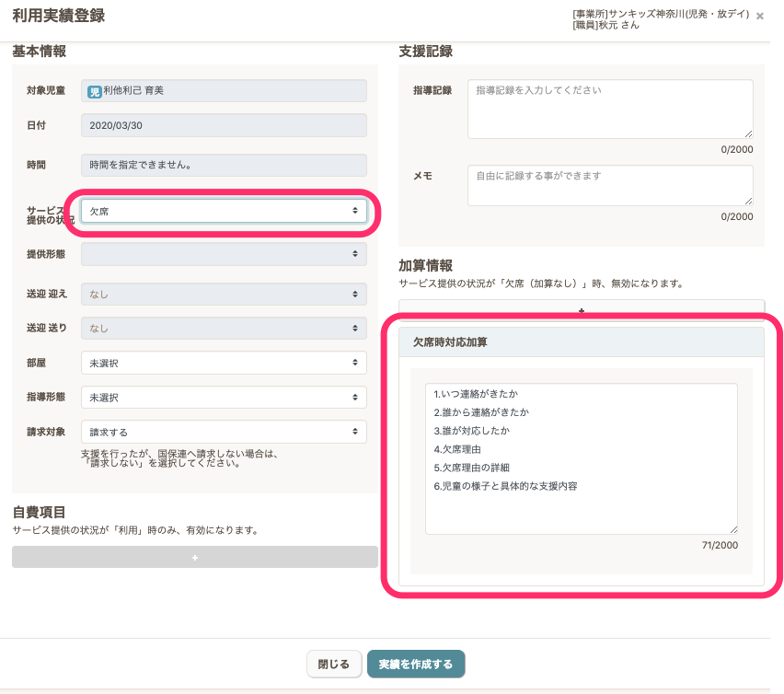
Task: Click the 欠席時対応加算 text area
Action: [581, 458]
